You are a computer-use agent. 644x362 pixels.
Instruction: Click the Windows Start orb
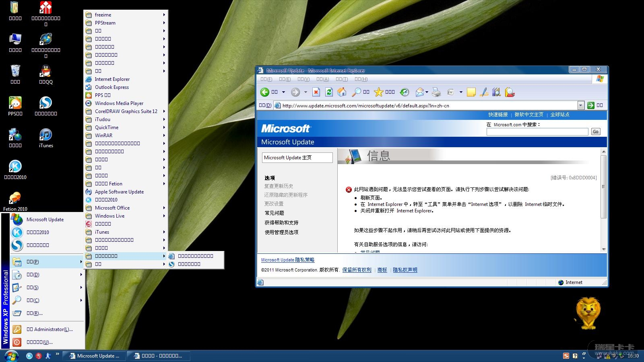[x=11, y=356]
